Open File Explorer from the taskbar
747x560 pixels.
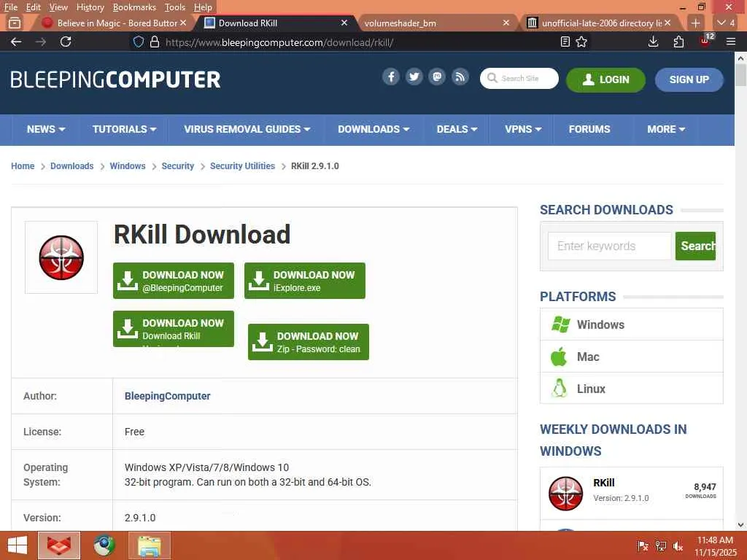coord(150,545)
